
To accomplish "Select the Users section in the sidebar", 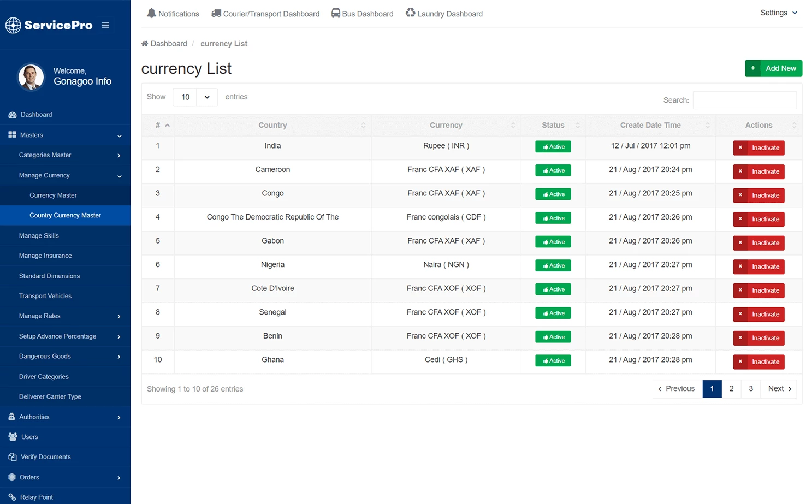I will (30, 437).
